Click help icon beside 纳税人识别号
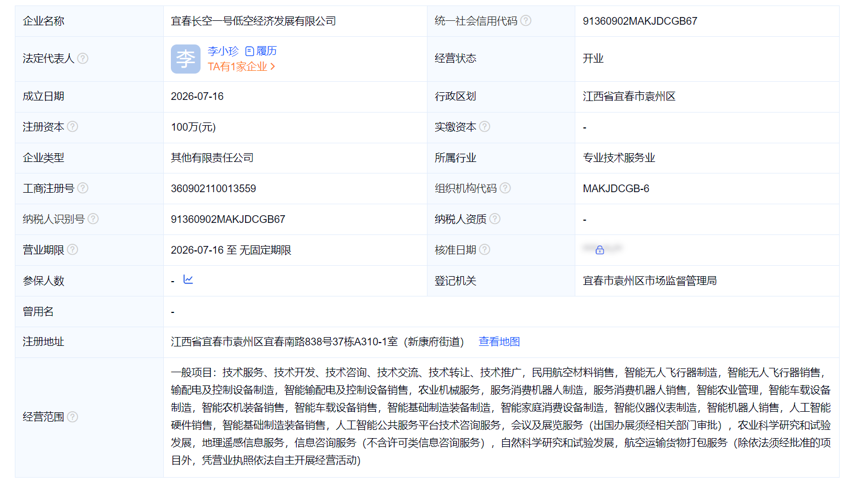Image resolution: width=855 pixels, height=504 pixels. coord(93,219)
